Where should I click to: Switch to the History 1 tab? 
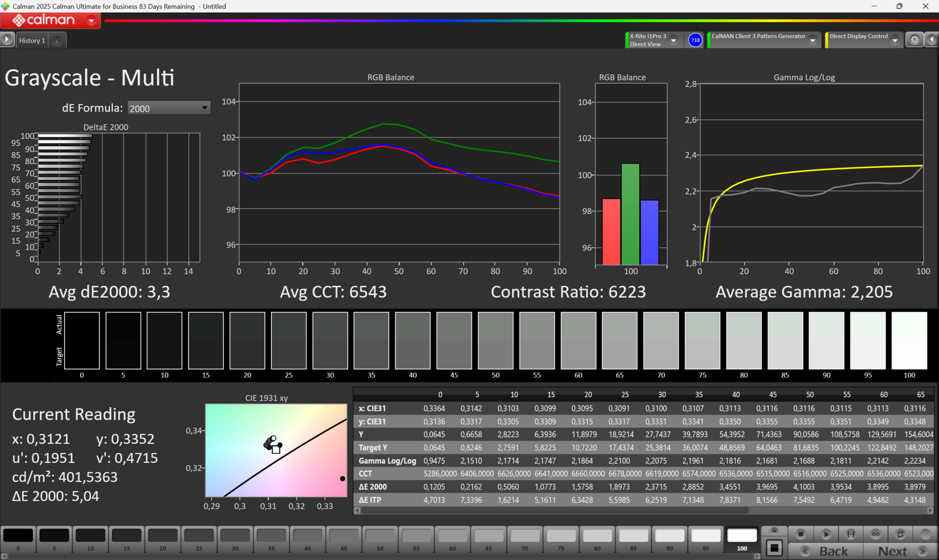(32, 41)
